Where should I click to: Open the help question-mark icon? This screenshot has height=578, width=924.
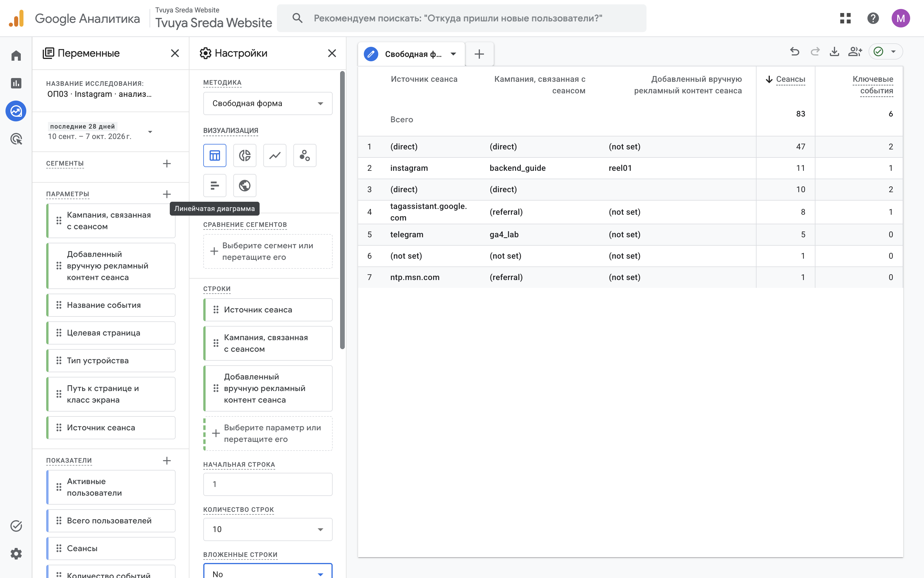[x=873, y=18]
